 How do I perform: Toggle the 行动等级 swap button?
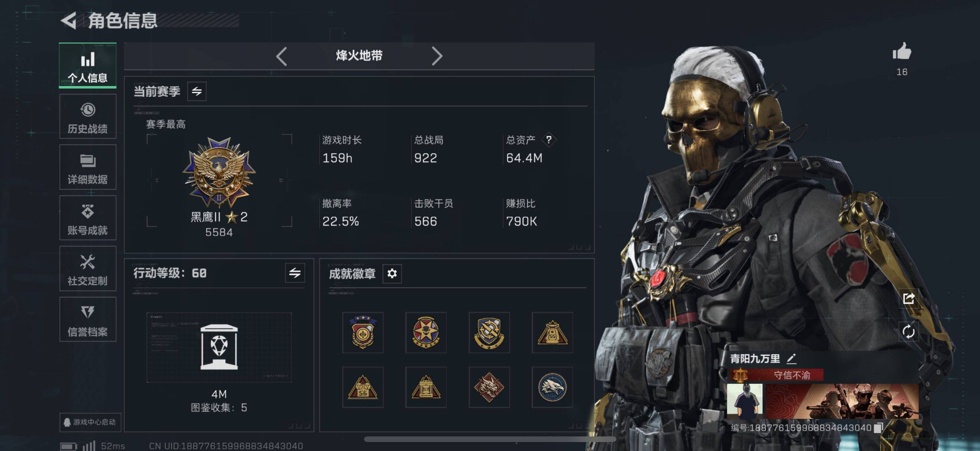(x=295, y=273)
